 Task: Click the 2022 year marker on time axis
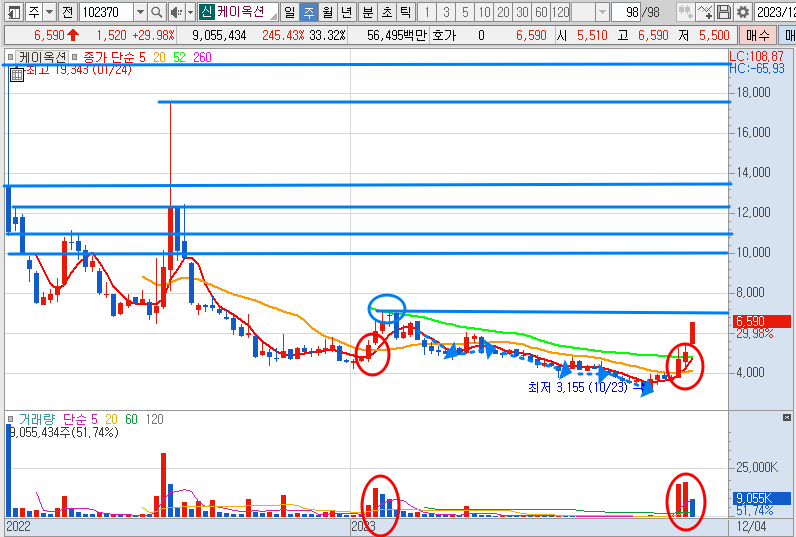18,526
